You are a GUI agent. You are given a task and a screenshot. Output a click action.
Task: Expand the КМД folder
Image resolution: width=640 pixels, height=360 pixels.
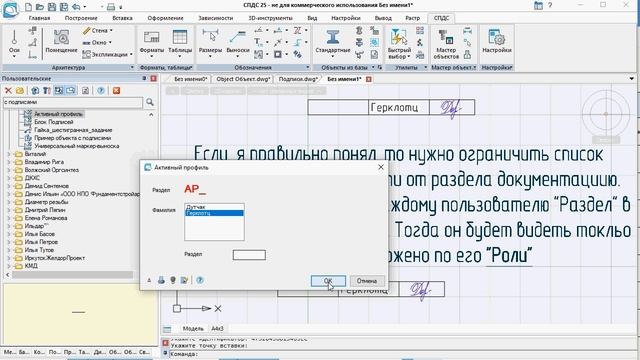point(9,266)
